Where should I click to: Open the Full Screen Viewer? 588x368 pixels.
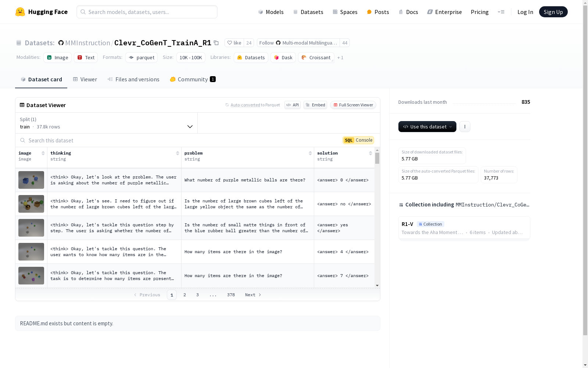click(x=353, y=105)
